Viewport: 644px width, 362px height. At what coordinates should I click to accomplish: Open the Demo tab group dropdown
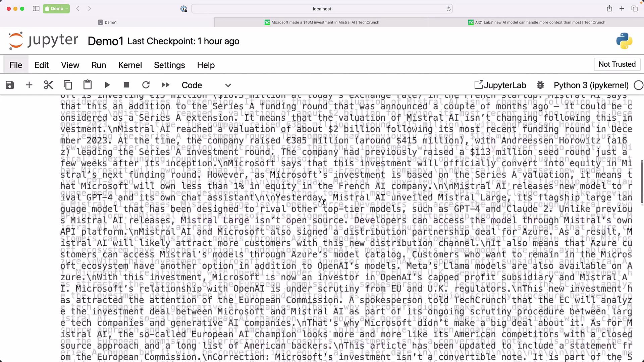coord(56,9)
